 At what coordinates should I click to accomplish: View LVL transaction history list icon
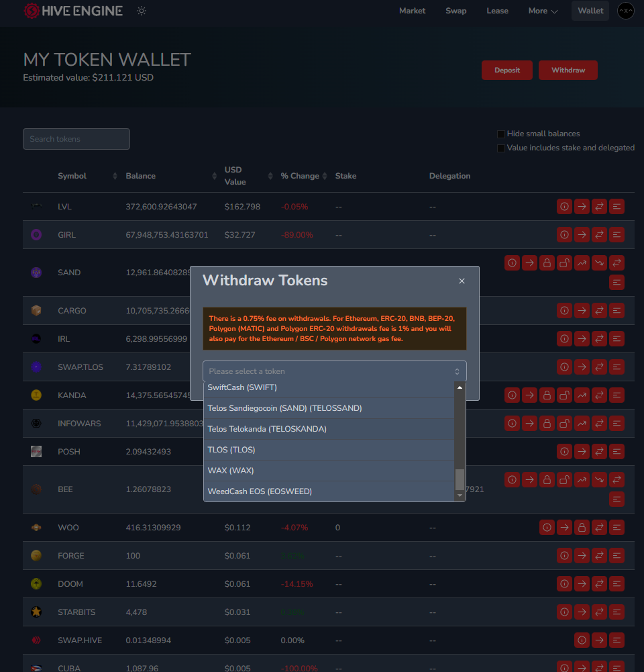(616, 207)
